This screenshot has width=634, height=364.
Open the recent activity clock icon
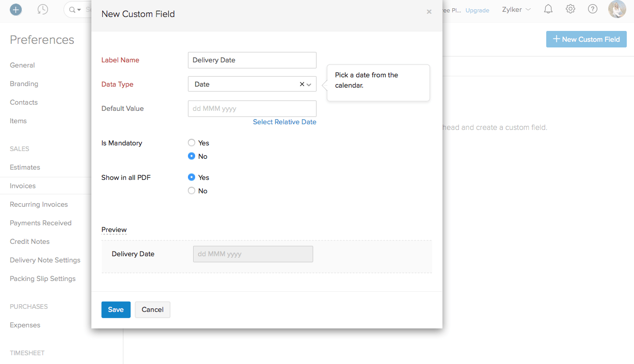click(43, 9)
